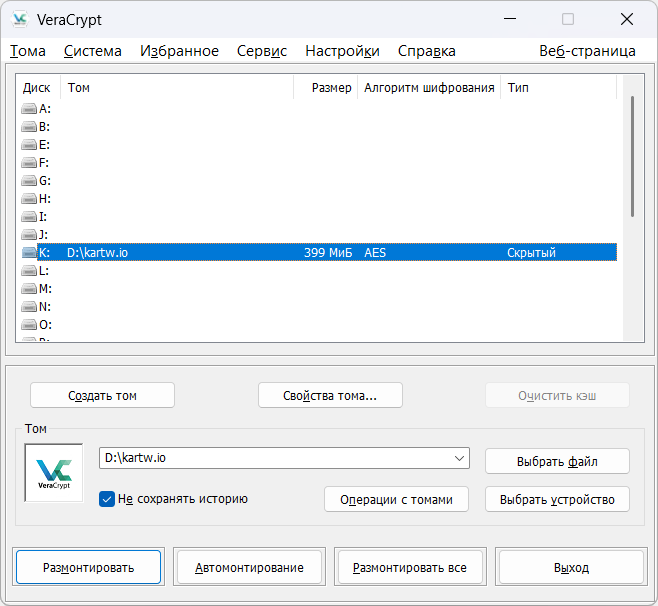Click the drive H: disk icon
The height and width of the screenshot is (606, 658).
tap(29, 199)
